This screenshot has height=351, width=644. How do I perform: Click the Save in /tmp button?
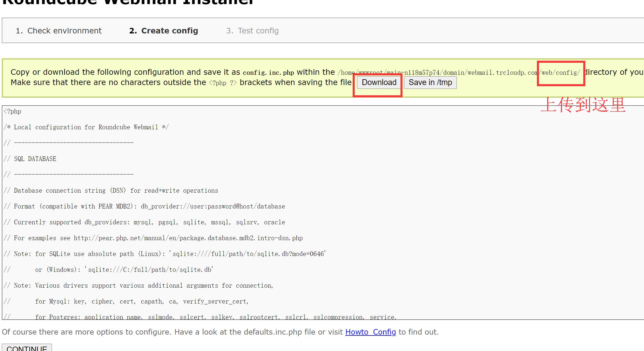tap(430, 82)
